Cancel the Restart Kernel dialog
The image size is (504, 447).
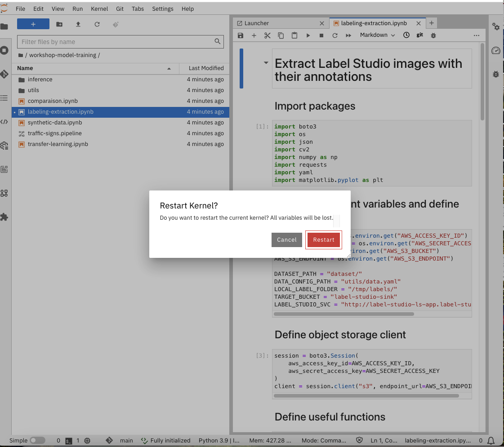pos(286,240)
